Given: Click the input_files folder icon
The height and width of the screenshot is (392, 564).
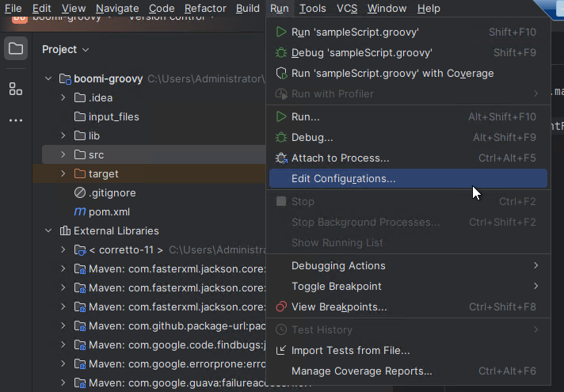Looking at the screenshot, I should (x=80, y=116).
